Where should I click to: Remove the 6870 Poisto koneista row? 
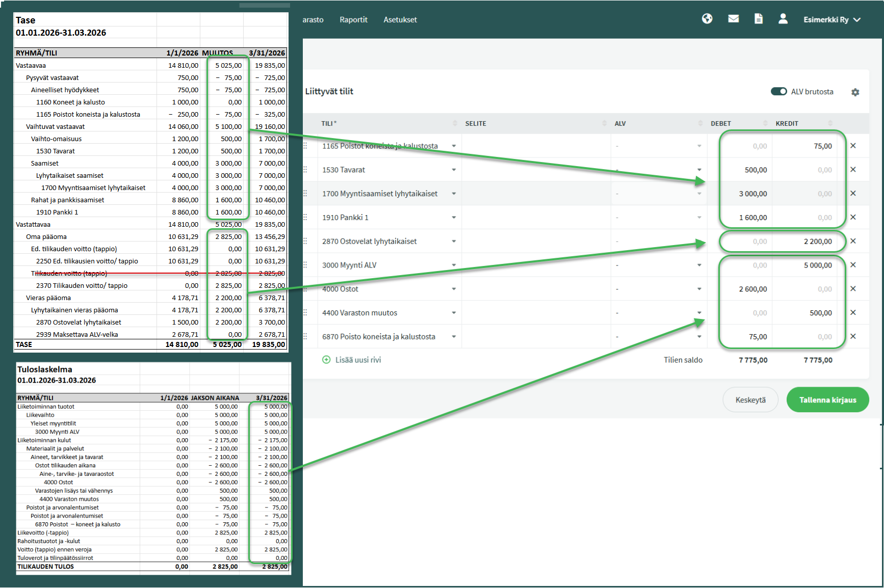point(853,337)
